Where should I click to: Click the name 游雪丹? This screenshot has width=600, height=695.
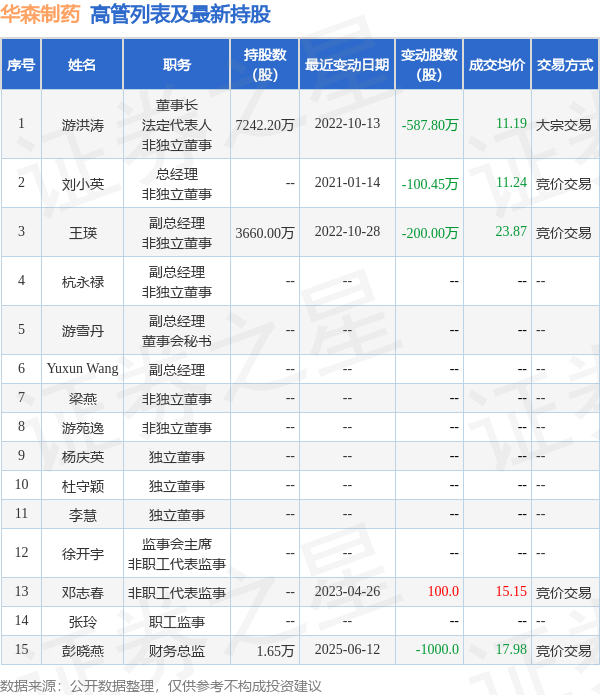coord(83,331)
